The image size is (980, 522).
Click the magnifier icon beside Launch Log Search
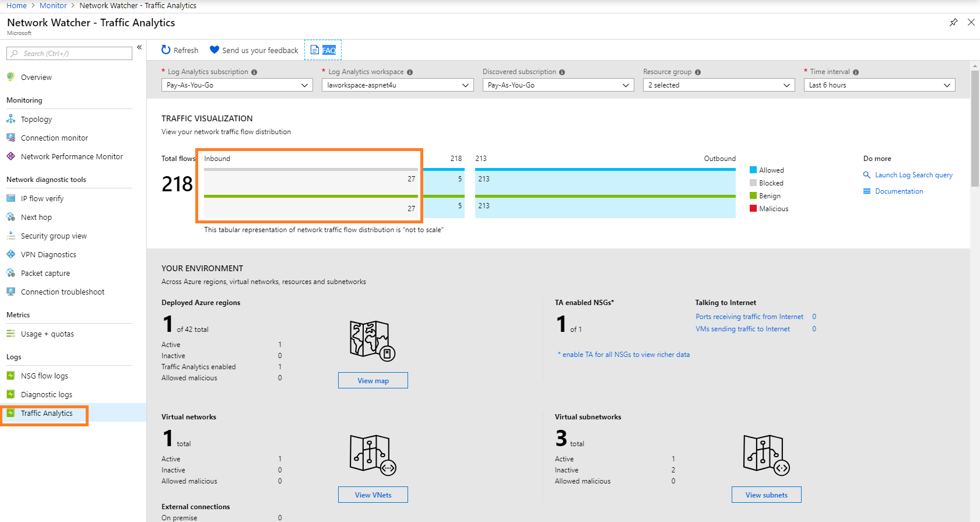[x=867, y=175]
